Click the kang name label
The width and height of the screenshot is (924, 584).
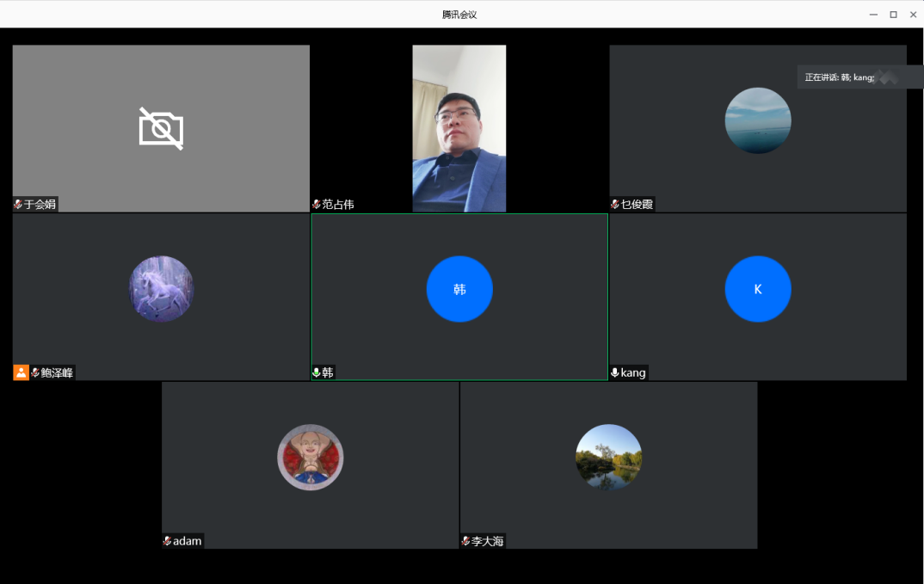pyautogui.click(x=633, y=372)
